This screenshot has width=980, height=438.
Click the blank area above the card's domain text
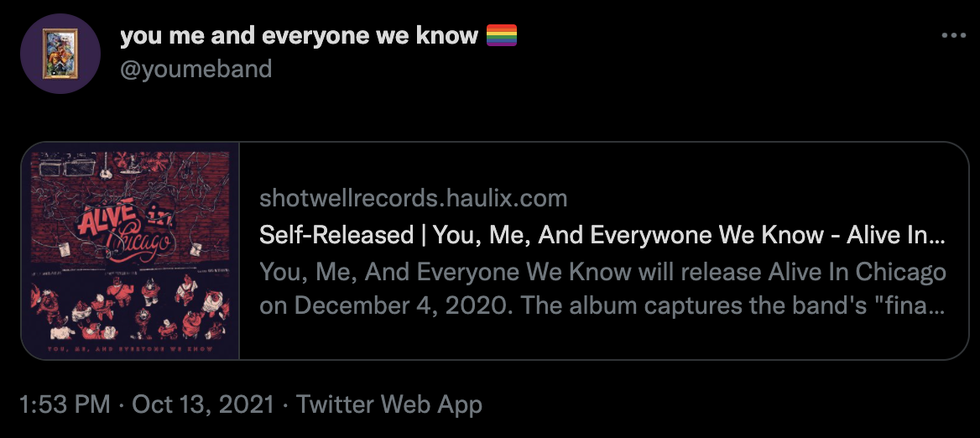[x=602, y=166]
